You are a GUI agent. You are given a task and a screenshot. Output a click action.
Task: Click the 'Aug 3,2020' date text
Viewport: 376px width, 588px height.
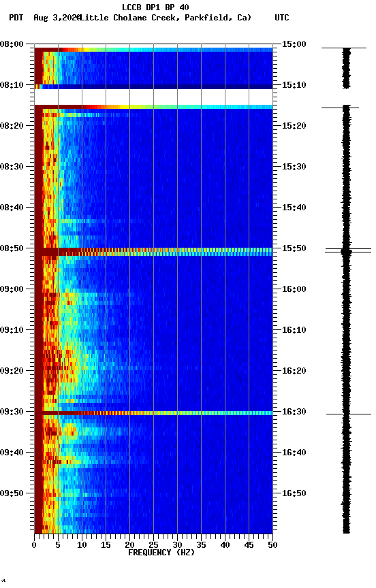(x=57, y=18)
